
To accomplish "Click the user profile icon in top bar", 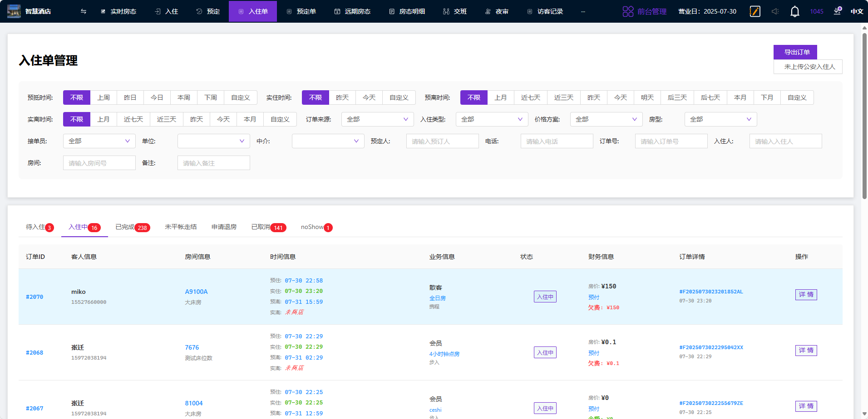I will tap(838, 11).
